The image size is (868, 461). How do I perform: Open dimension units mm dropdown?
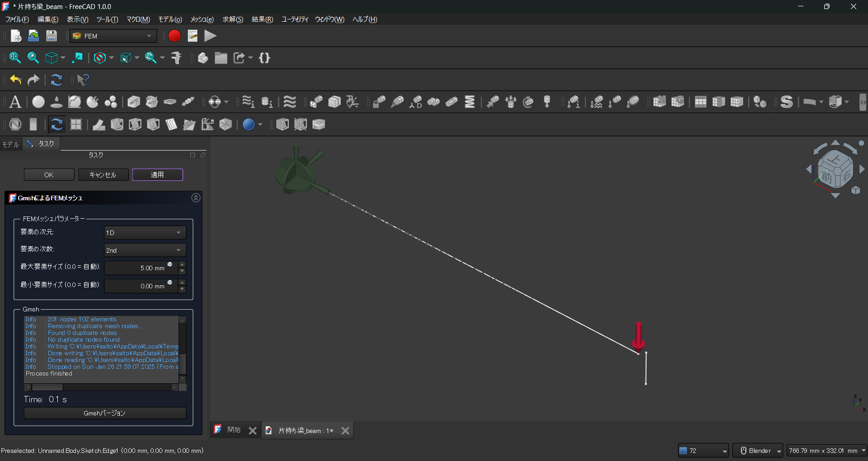(827, 451)
